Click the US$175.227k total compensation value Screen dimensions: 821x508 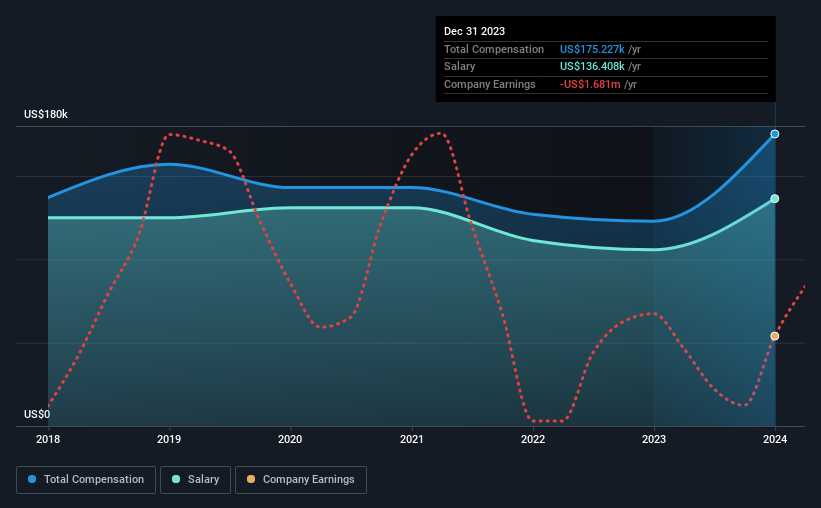592,49
